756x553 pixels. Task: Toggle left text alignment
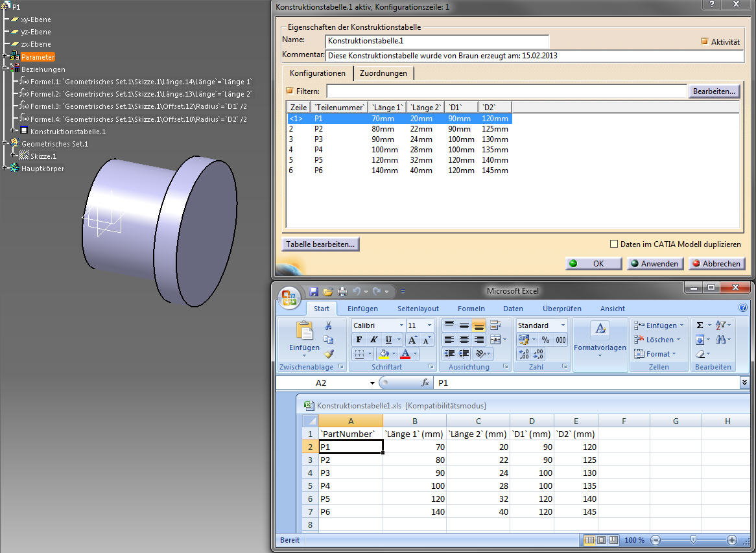click(x=449, y=340)
